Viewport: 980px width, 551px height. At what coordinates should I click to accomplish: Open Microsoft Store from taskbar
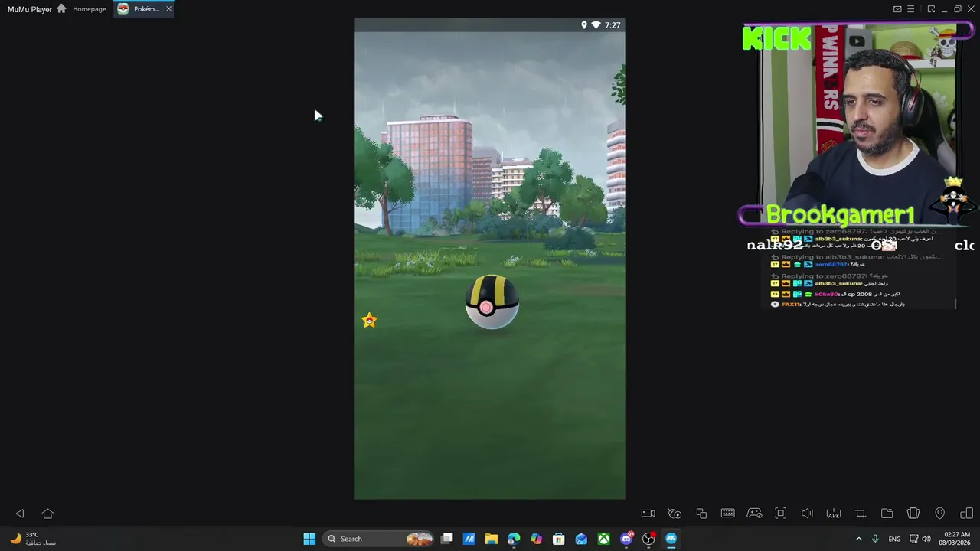tap(559, 539)
